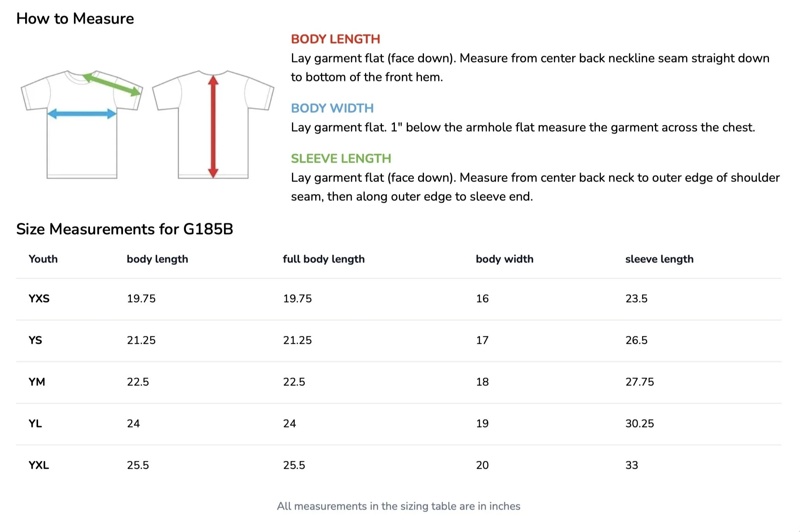Select the YL size row label

[x=35, y=424]
